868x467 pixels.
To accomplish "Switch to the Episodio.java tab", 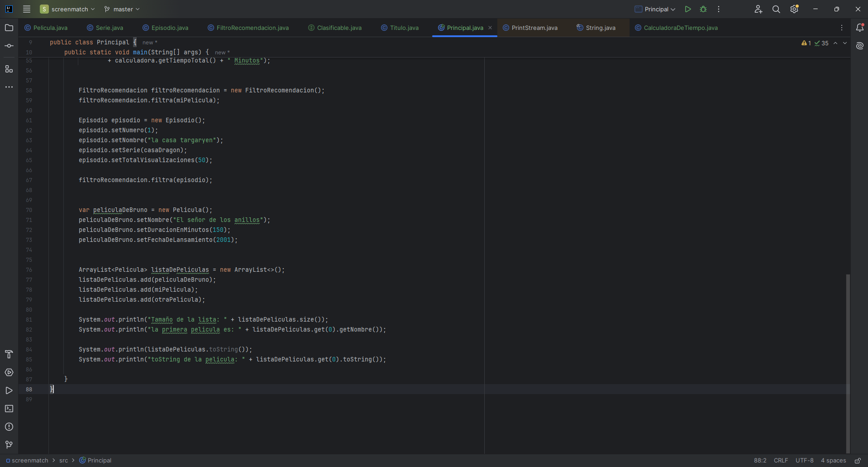I will coord(165,28).
